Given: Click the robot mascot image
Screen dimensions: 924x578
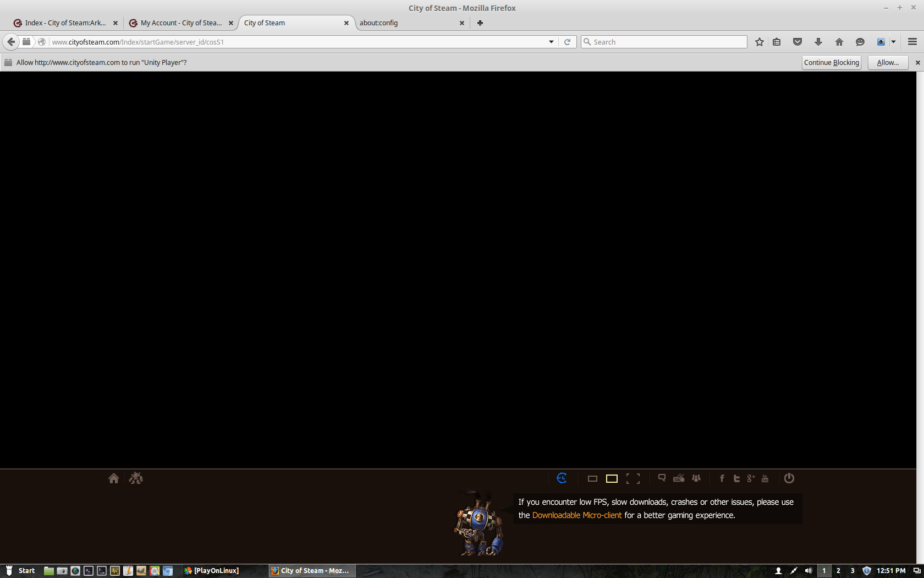Looking at the screenshot, I should click(x=479, y=523).
